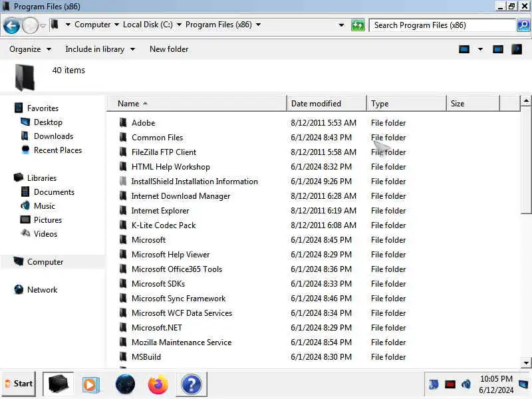Open the Pictures library

pos(47,220)
